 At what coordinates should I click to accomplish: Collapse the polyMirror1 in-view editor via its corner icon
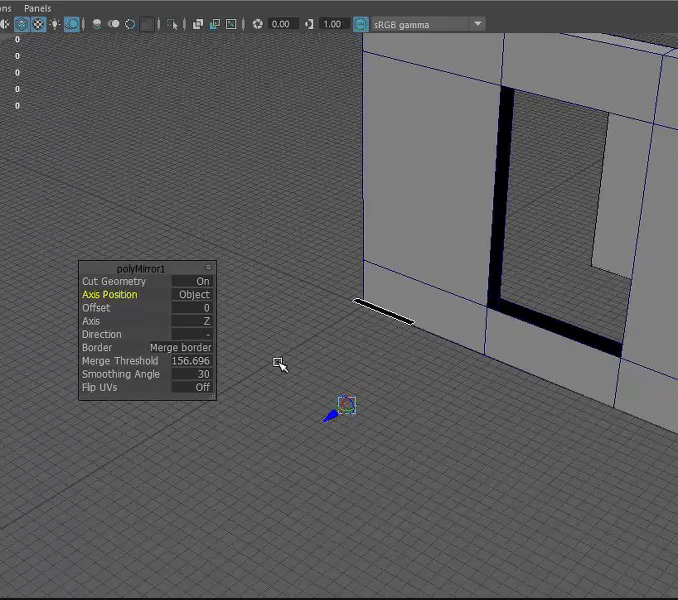coord(208,267)
